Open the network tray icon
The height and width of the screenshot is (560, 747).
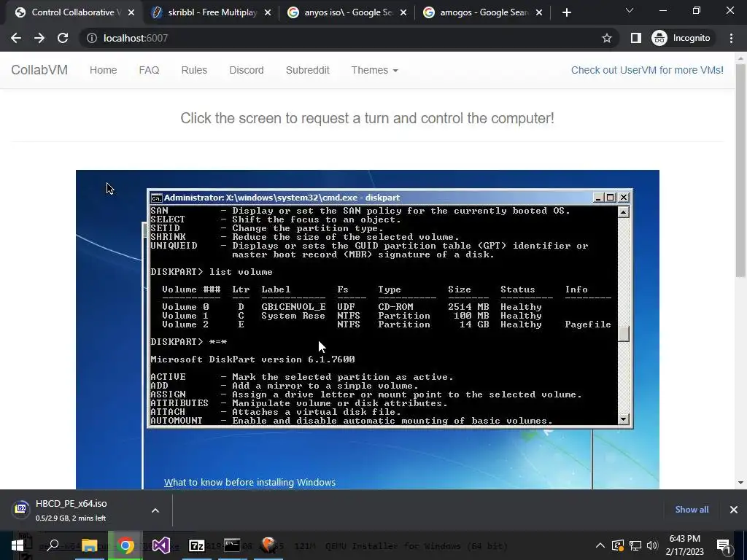[635, 545]
